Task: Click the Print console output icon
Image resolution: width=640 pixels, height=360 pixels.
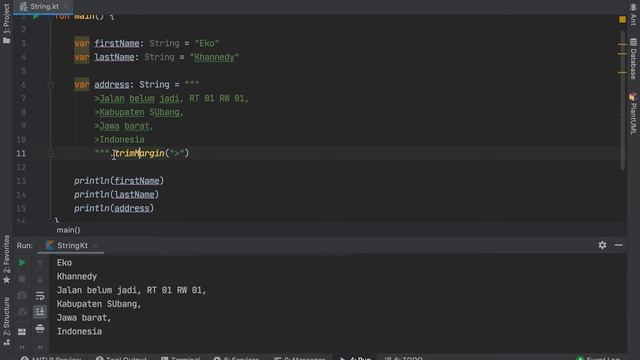Action: click(x=40, y=328)
